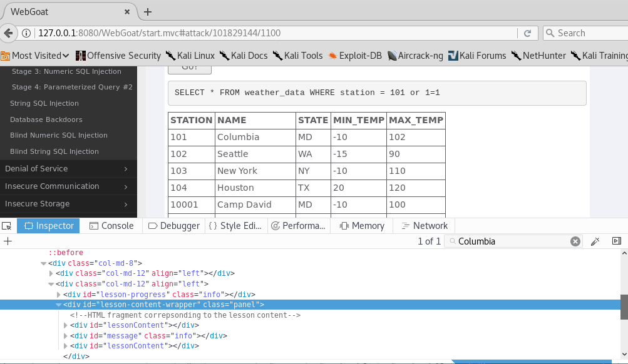Click the eyedropper color picker icon
This screenshot has height=364, width=628.
pos(595,241)
